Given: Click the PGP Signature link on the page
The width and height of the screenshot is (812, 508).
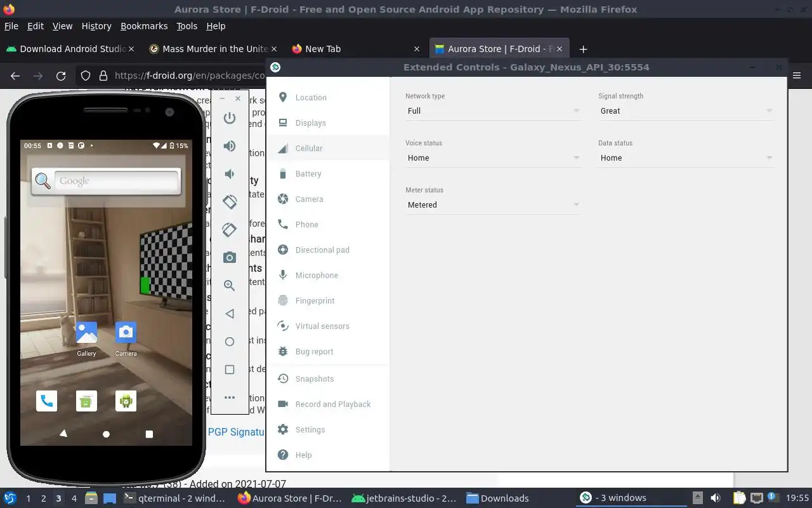Looking at the screenshot, I should click(236, 432).
